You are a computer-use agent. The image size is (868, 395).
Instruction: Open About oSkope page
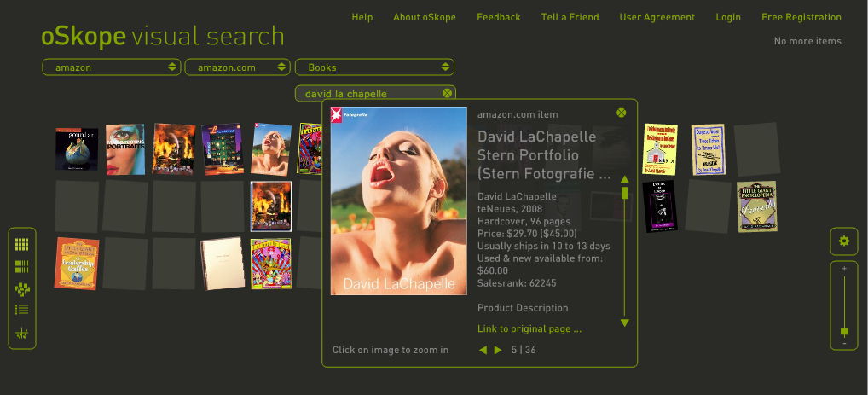click(x=425, y=17)
